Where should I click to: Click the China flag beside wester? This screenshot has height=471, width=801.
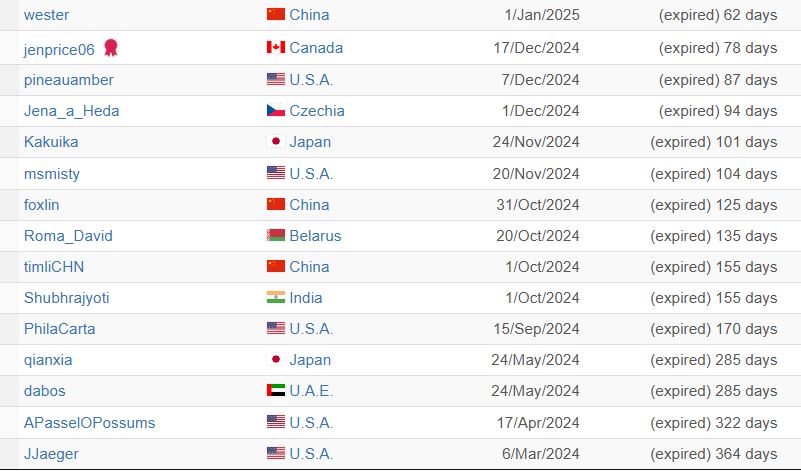(276, 14)
